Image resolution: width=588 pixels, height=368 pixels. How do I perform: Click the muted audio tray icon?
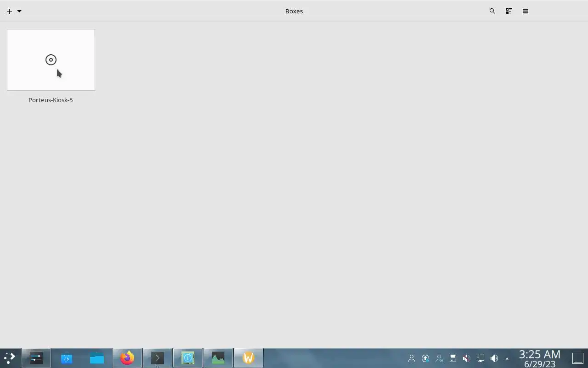coord(467,358)
